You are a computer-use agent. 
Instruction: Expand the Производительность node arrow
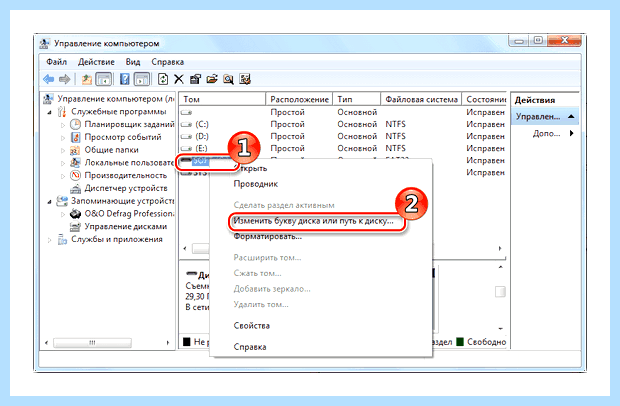[x=63, y=176]
